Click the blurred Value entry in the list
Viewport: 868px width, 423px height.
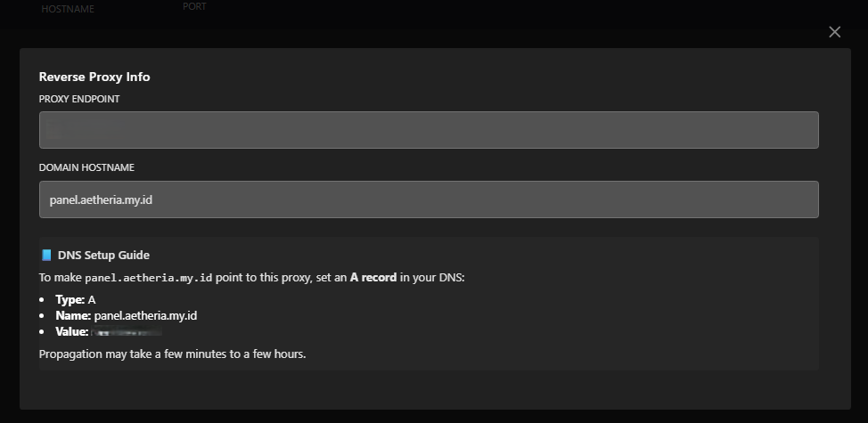(x=127, y=331)
